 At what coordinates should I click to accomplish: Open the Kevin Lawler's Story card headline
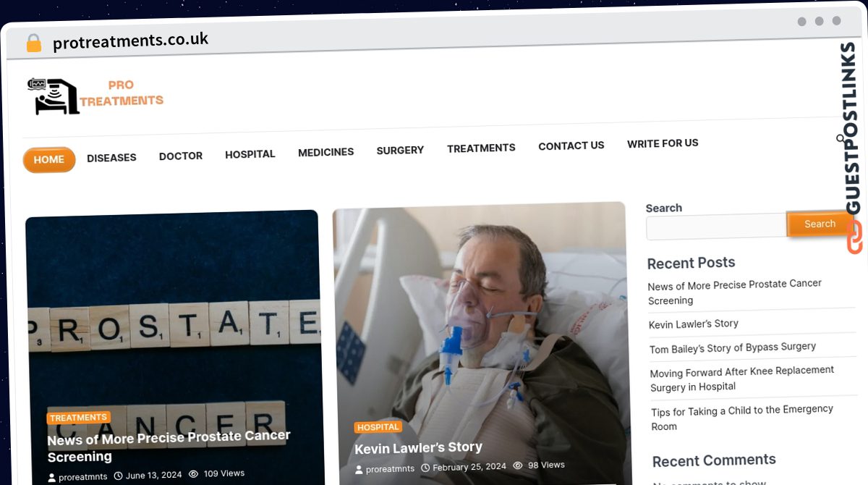click(x=418, y=448)
